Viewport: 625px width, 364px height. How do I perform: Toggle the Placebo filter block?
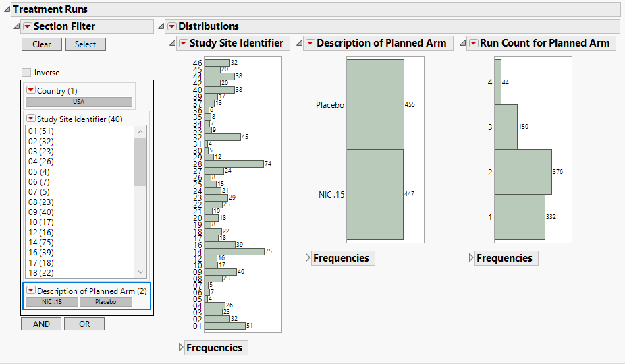(x=105, y=302)
